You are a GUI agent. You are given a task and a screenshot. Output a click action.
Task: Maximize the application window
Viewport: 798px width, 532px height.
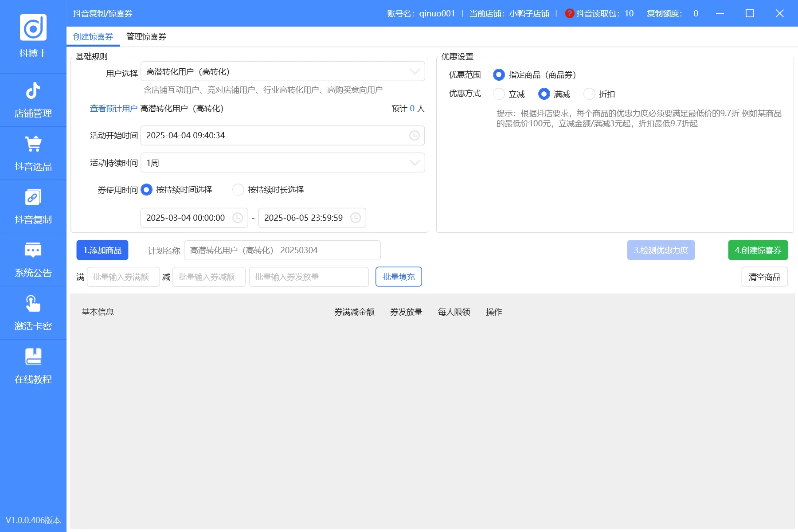(750, 13)
